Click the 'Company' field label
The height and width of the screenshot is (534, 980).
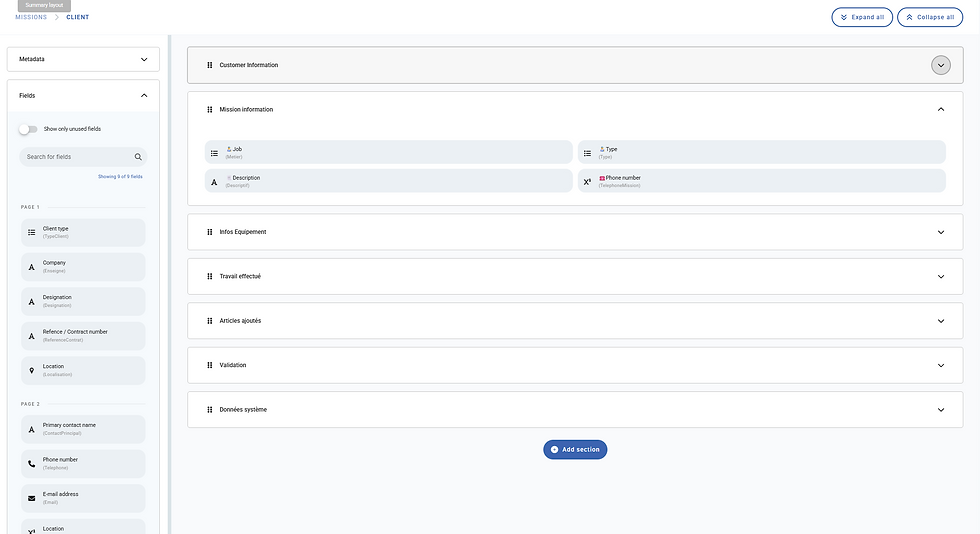pos(54,263)
